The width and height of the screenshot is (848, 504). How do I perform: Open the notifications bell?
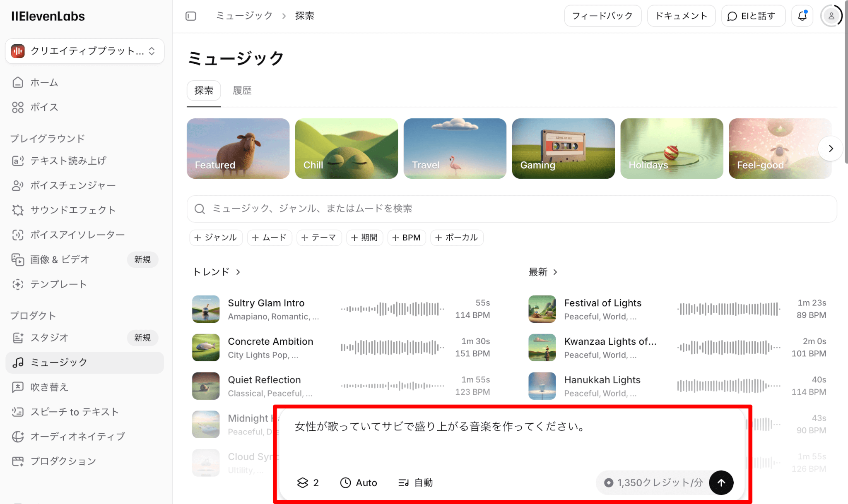point(802,16)
